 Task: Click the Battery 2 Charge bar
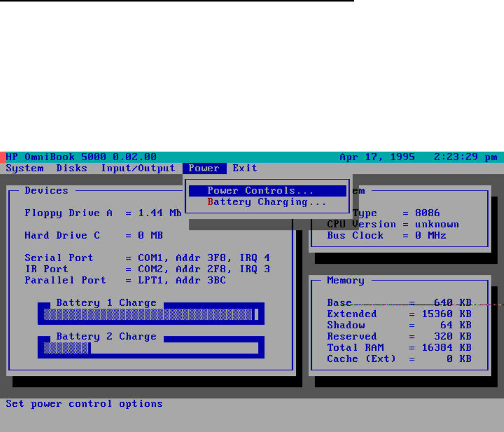tap(150, 348)
